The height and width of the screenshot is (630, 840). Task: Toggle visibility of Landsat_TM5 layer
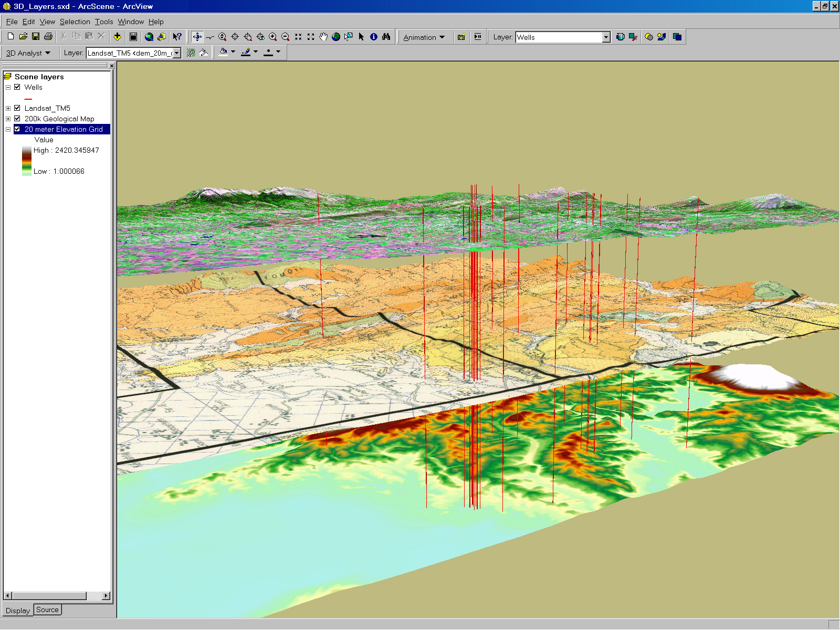17,108
